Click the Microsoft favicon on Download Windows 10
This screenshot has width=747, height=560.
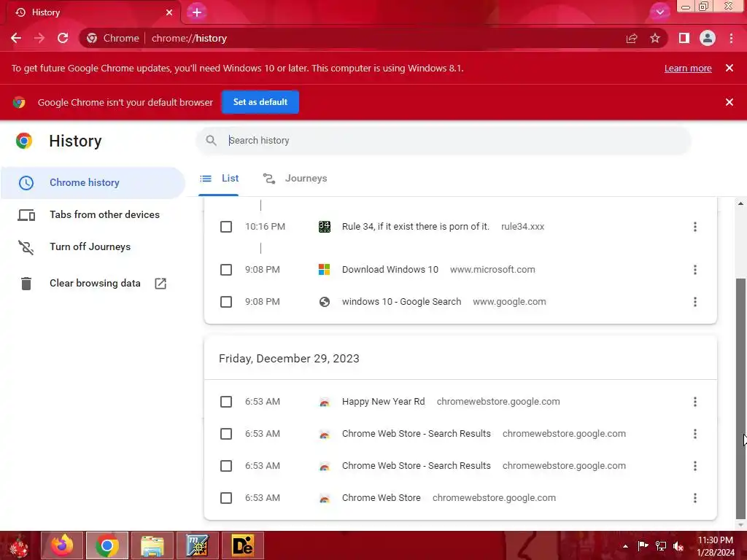[x=324, y=270]
